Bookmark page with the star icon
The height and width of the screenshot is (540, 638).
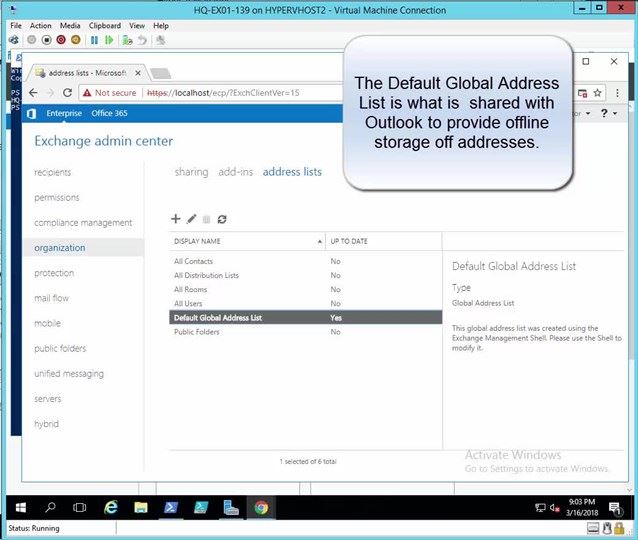pos(595,92)
